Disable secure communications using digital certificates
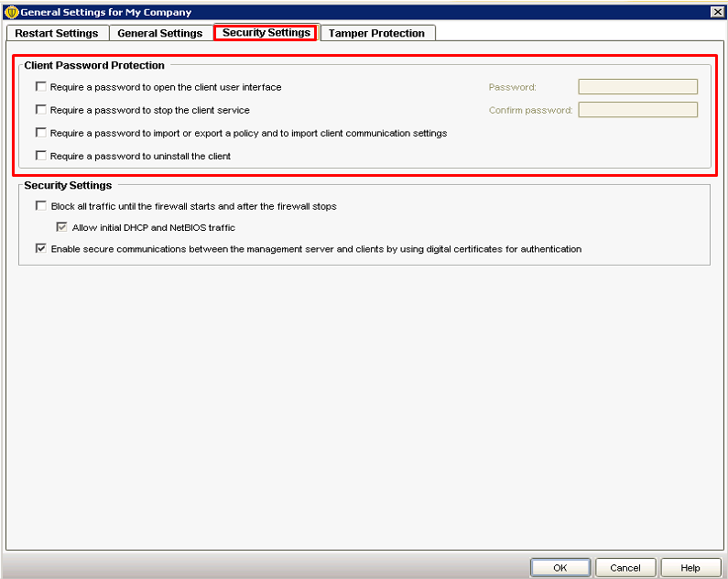Screen dimensions: 728x579 (40, 248)
